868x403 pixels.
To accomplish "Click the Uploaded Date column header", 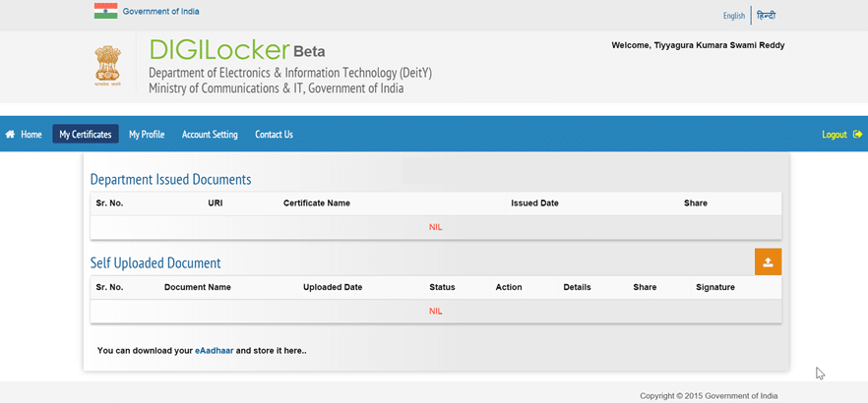I will (333, 287).
